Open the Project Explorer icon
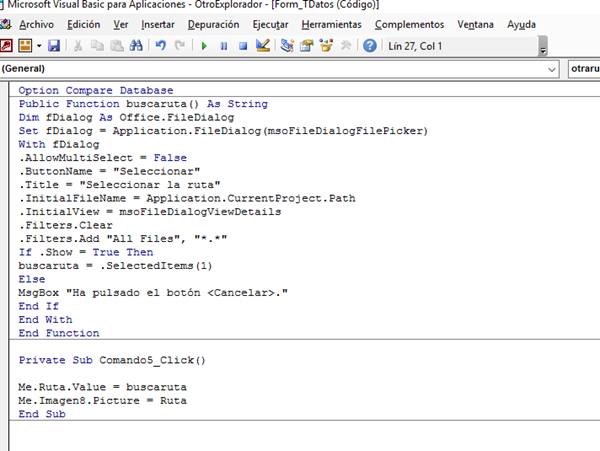 [x=288, y=46]
